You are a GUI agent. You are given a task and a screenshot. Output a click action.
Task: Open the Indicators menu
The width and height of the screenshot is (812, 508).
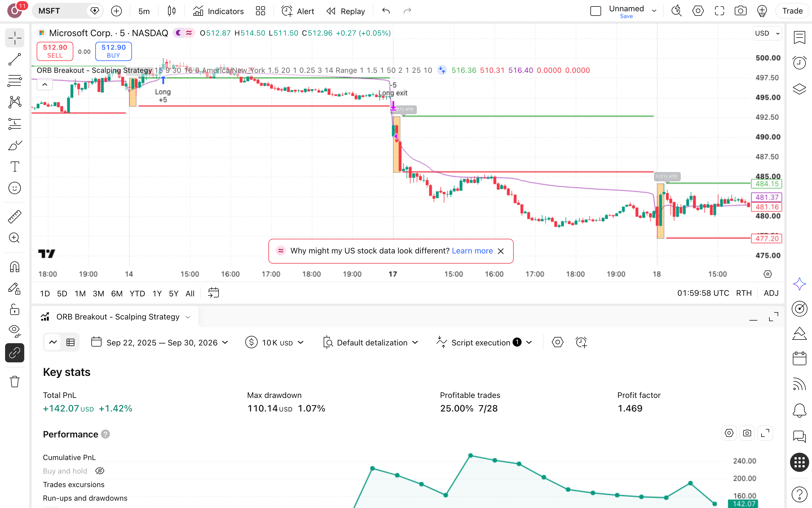pyautogui.click(x=219, y=11)
